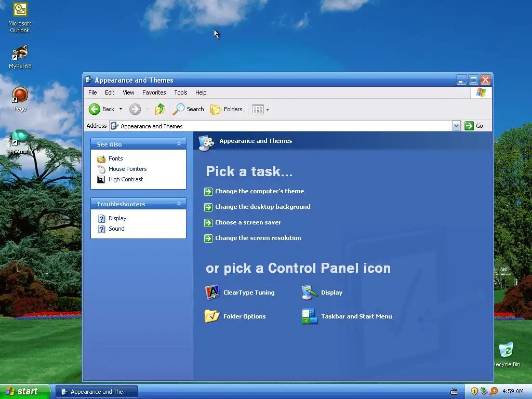Click the Fonts folder icon

101,158
